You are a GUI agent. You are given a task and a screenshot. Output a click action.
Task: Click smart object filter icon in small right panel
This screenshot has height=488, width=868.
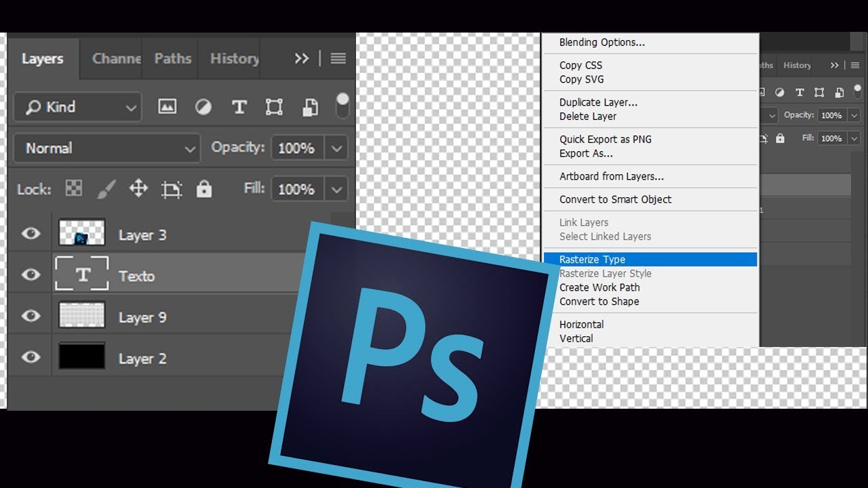coord(840,92)
